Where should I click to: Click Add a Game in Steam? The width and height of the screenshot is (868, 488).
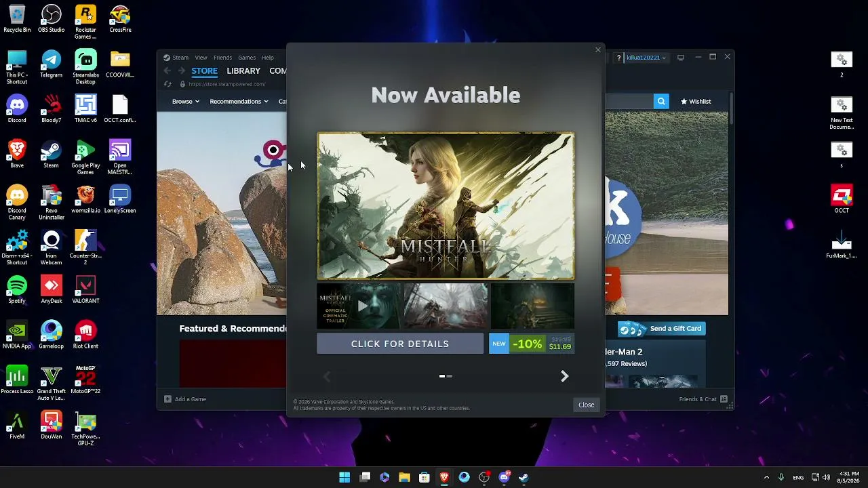pos(185,399)
